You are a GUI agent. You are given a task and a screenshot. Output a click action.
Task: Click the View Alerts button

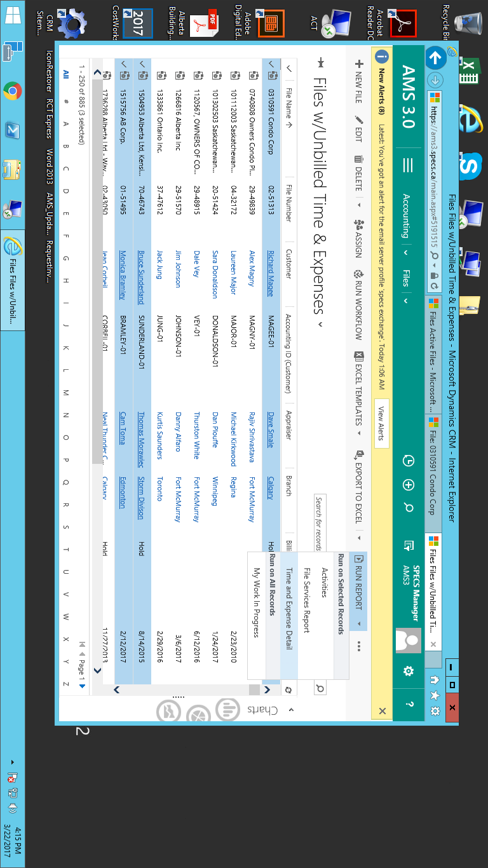[x=381, y=424]
